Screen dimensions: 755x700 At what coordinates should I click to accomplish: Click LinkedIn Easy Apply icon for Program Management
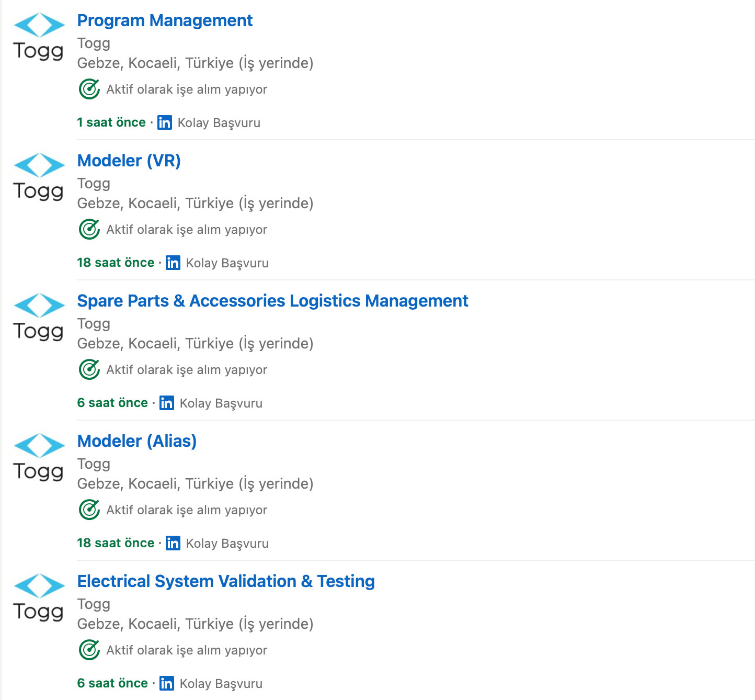165,122
